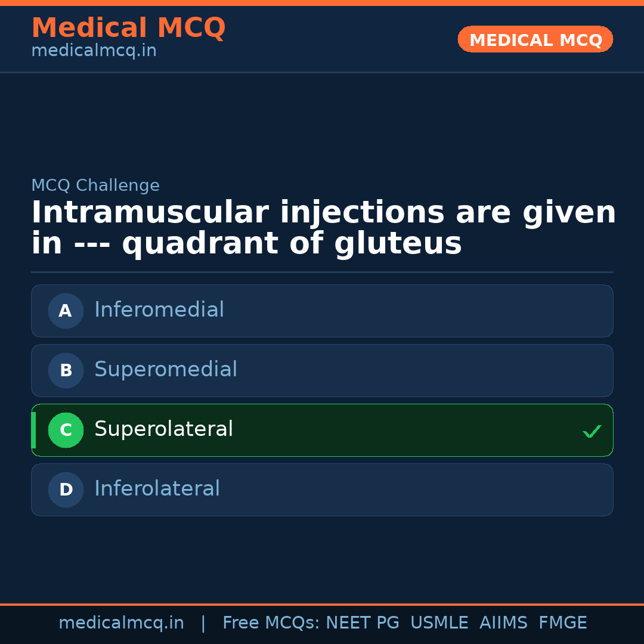Select the letter D option circle
This screenshot has height=644, width=644.
[x=66, y=490]
